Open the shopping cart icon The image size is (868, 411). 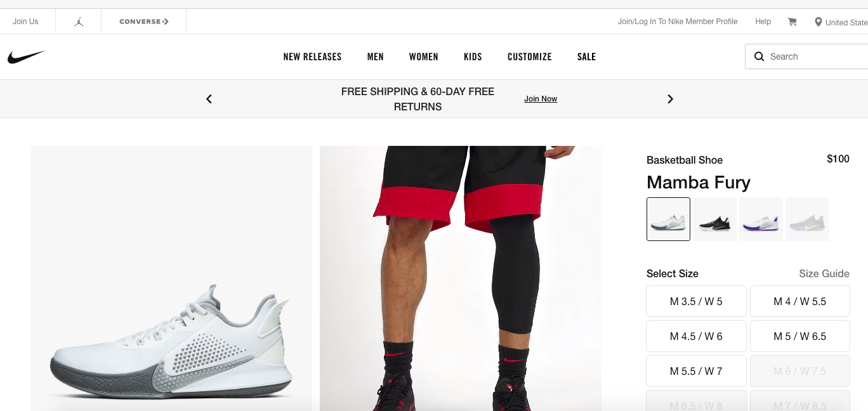tap(792, 22)
